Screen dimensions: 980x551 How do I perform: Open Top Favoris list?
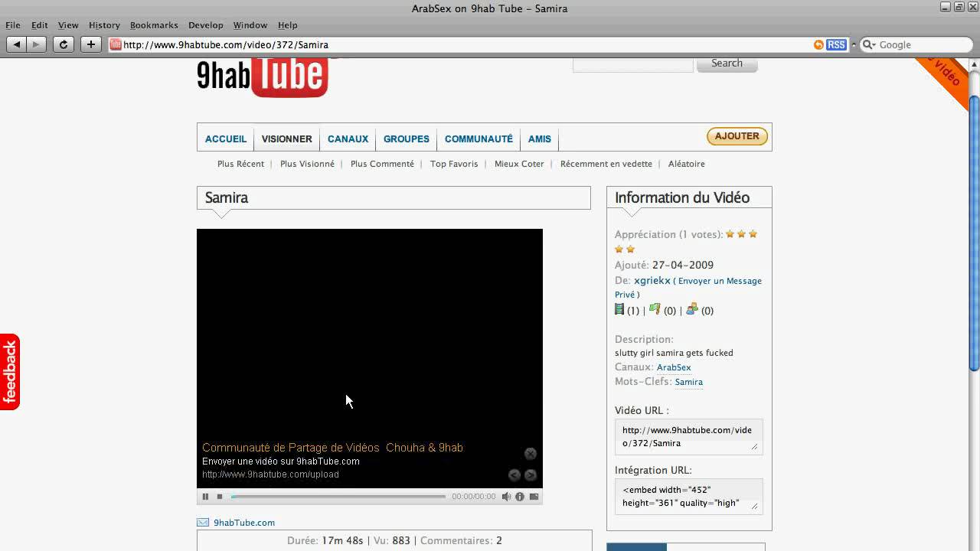point(454,164)
